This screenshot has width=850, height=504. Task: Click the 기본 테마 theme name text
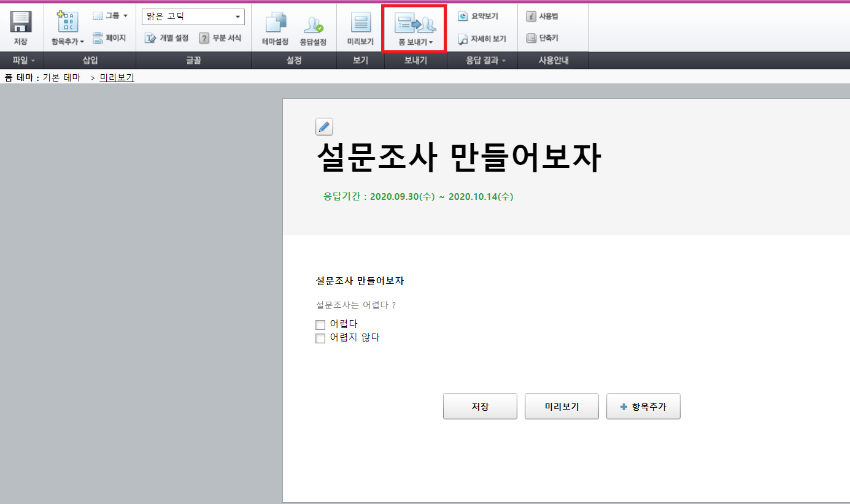tap(61, 77)
